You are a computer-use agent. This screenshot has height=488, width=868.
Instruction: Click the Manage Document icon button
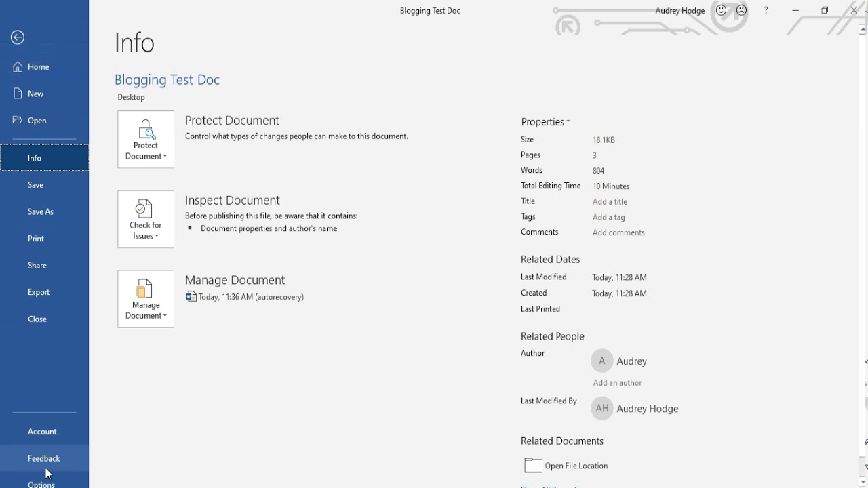click(146, 299)
